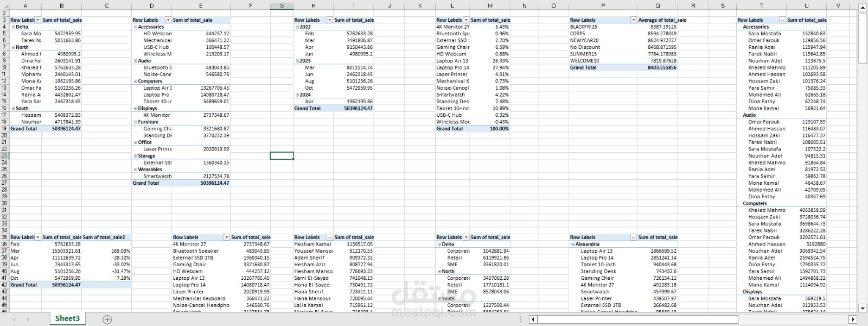
Task: Select the 27.94% cell for Laptop Pro 14
Action: (490, 67)
